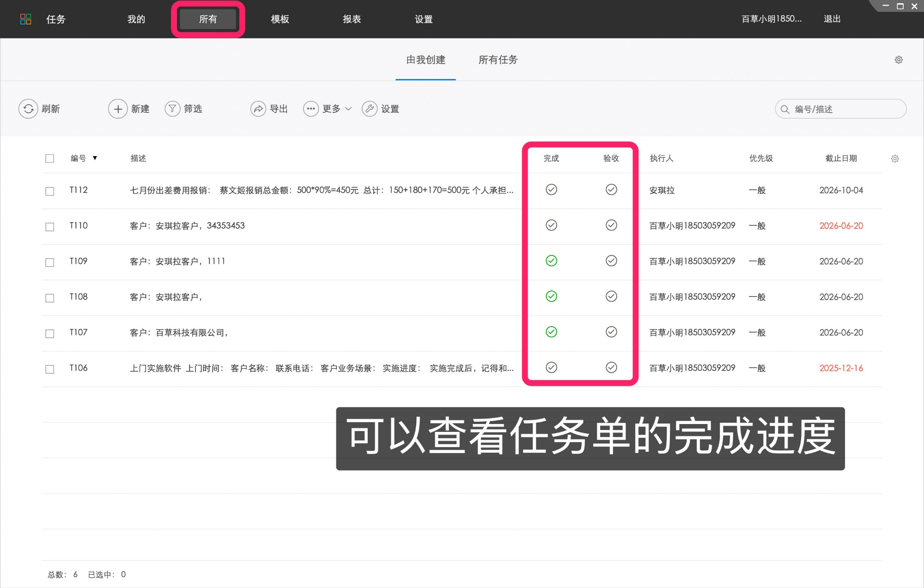Click the more ellipsis icon

311,109
